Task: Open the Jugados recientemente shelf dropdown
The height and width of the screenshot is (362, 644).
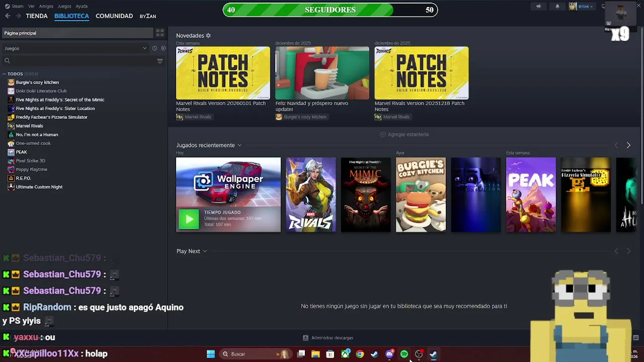Action: pos(239,145)
